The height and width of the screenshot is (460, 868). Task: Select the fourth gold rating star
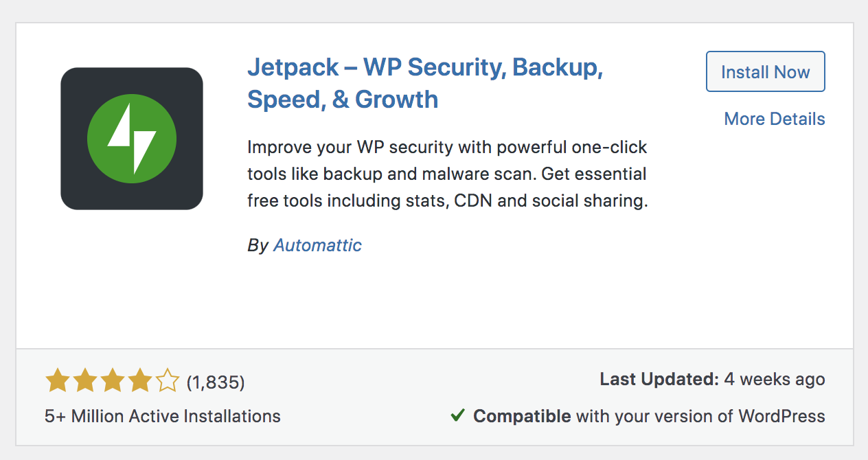point(139,380)
